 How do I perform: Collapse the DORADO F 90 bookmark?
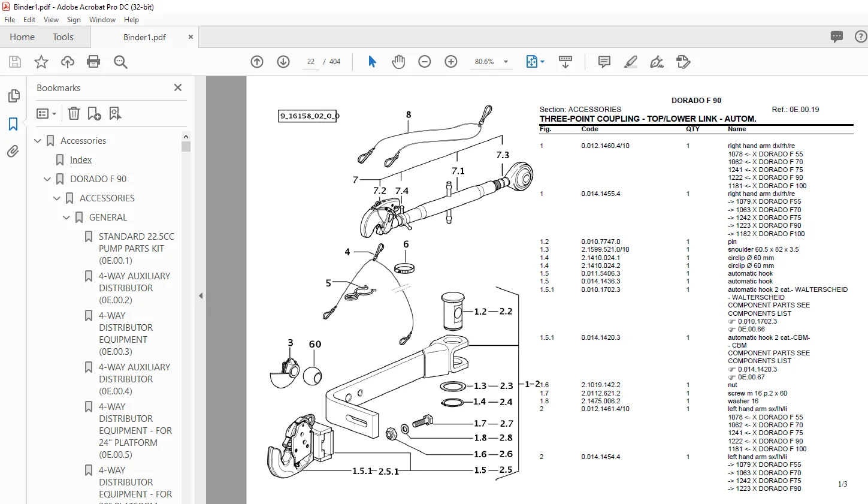click(x=47, y=179)
